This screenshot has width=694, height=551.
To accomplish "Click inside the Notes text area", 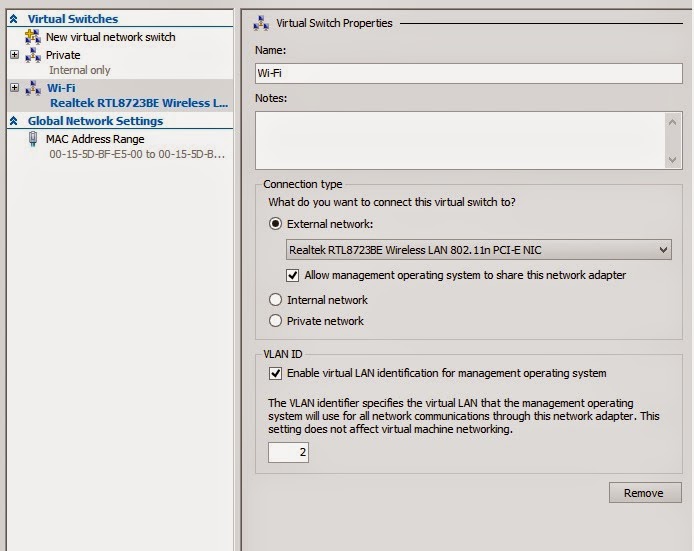I will [x=460, y=139].
